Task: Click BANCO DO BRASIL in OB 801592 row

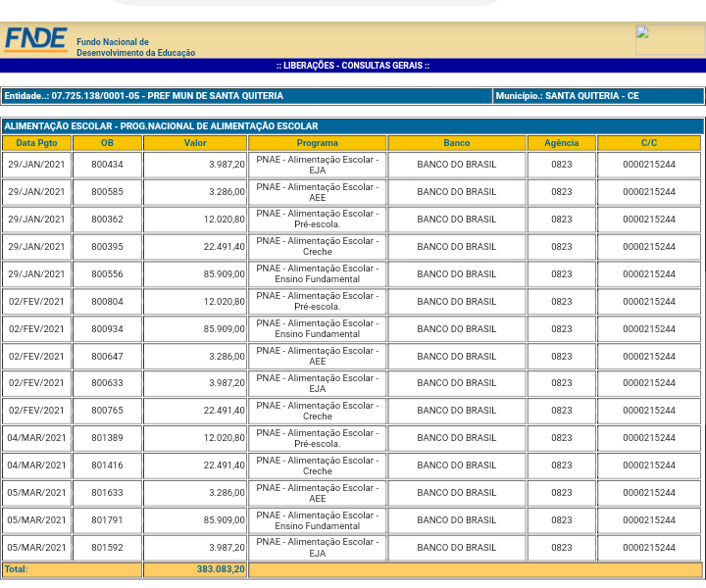Action: tap(457, 548)
